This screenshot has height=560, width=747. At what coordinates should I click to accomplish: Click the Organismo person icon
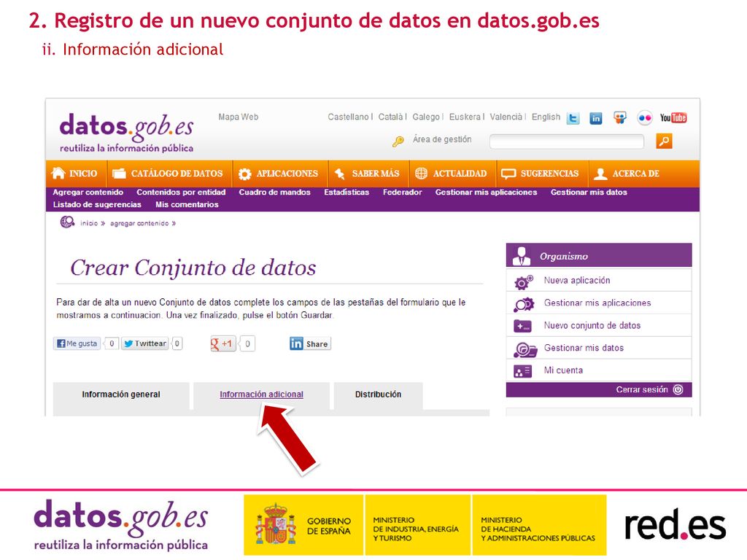(x=521, y=256)
